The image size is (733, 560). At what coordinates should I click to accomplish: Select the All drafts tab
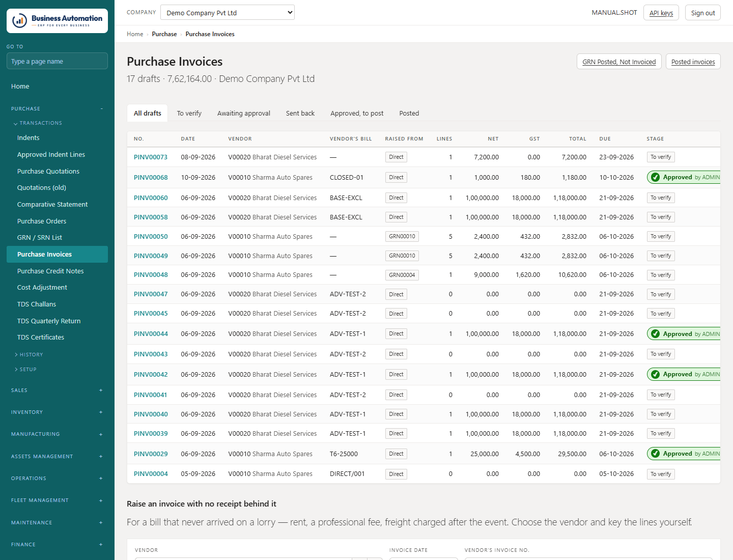[148, 113]
